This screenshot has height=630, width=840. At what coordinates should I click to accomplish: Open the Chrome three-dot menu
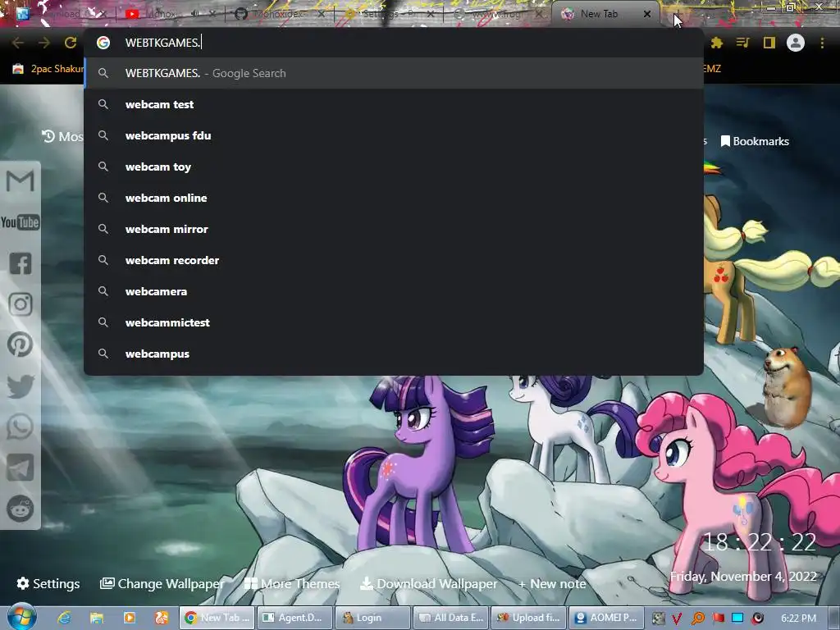(x=822, y=43)
